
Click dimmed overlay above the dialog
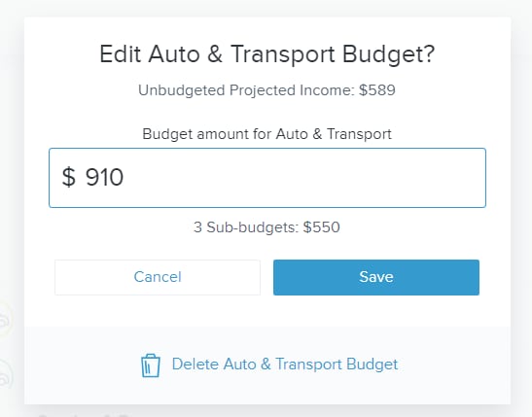(x=267, y=8)
